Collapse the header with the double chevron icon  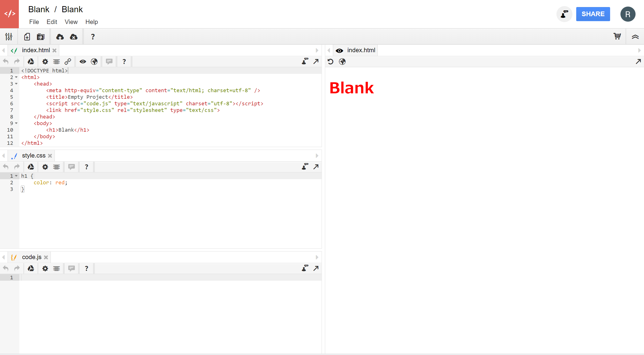635,37
